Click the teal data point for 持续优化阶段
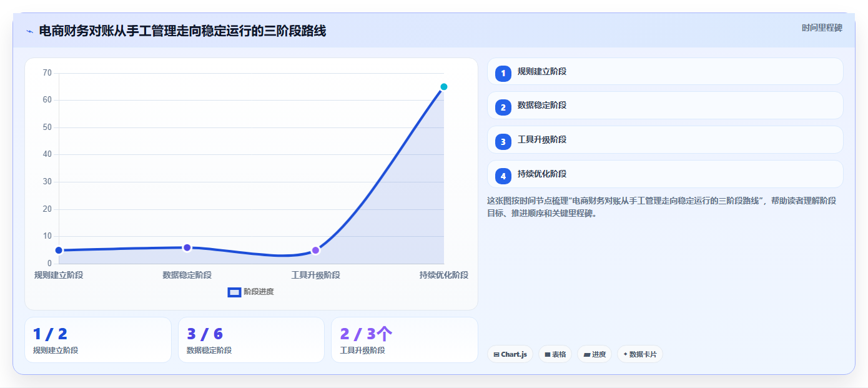The image size is (868, 388). point(444,87)
